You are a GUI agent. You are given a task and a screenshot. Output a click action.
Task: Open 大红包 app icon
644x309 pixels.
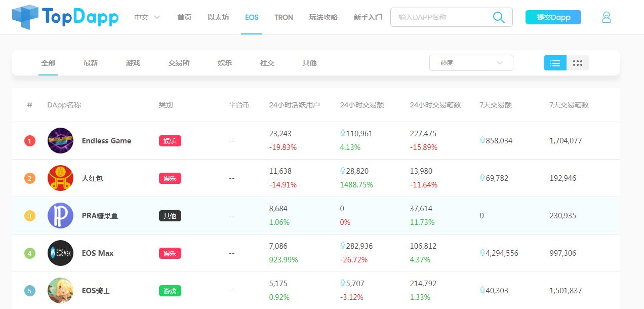click(x=60, y=178)
